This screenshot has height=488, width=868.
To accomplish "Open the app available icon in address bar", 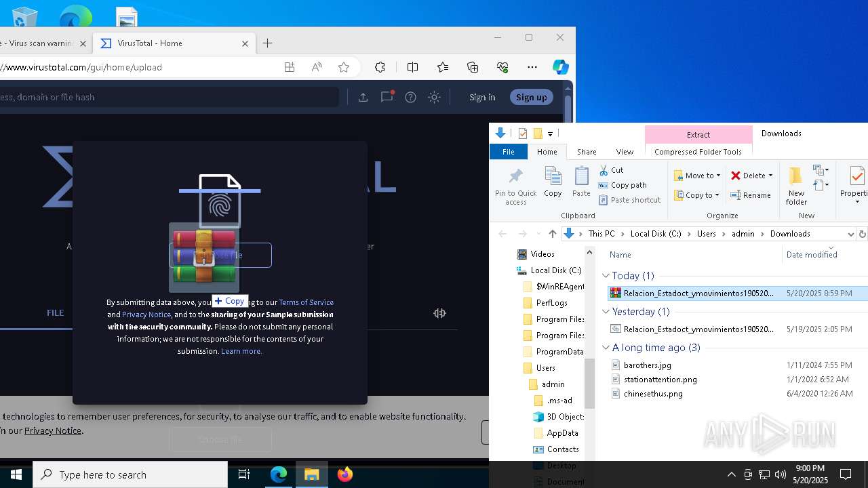I will (x=290, y=67).
